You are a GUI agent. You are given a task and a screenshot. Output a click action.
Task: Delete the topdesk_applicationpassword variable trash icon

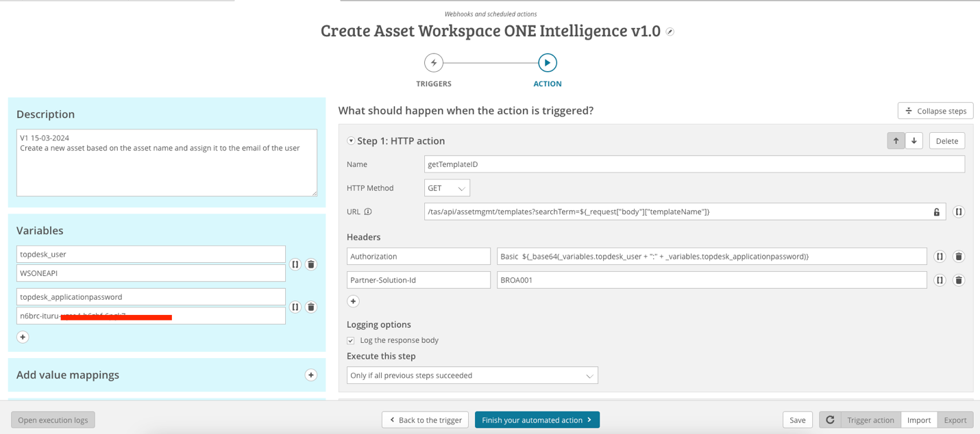[311, 307]
